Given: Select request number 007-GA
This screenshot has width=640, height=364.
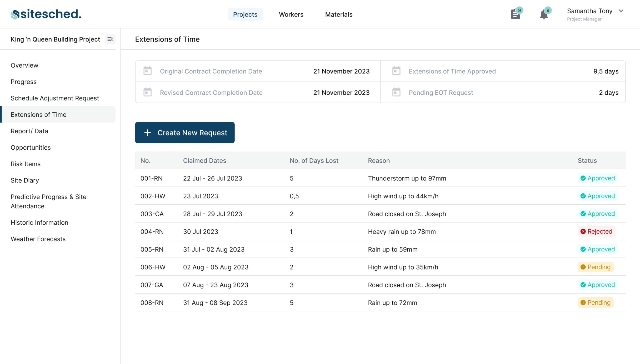Looking at the screenshot, I should point(152,285).
